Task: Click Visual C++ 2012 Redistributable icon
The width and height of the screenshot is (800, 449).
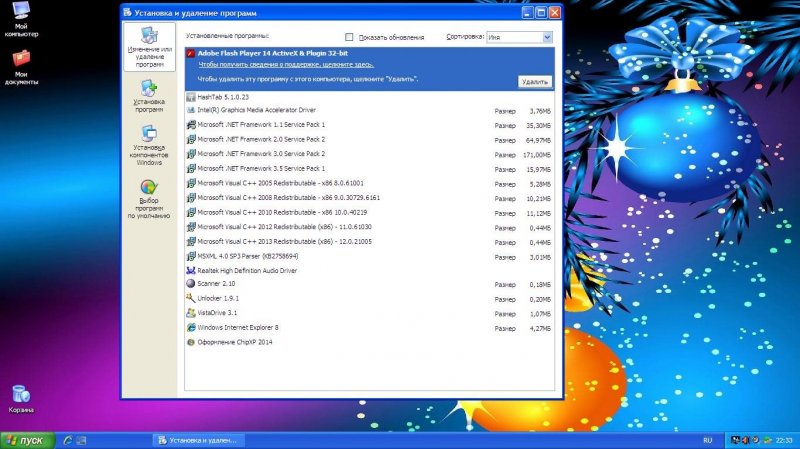Action: (x=191, y=227)
